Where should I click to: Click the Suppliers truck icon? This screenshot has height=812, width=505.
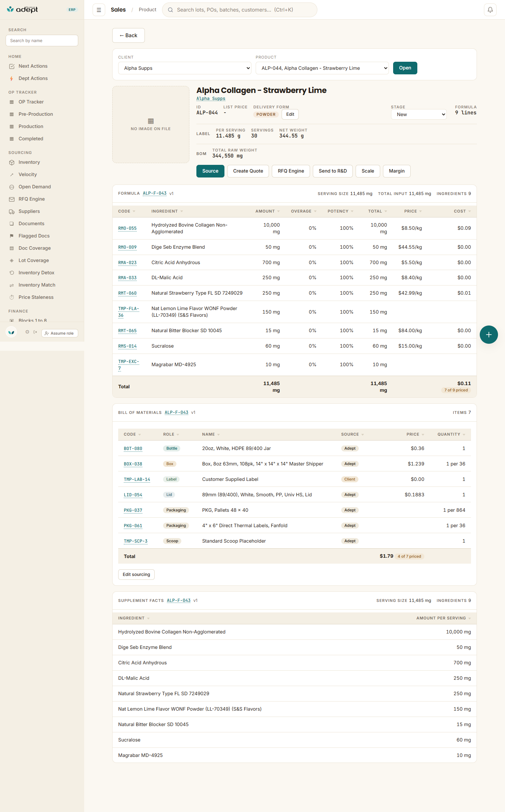click(12, 212)
